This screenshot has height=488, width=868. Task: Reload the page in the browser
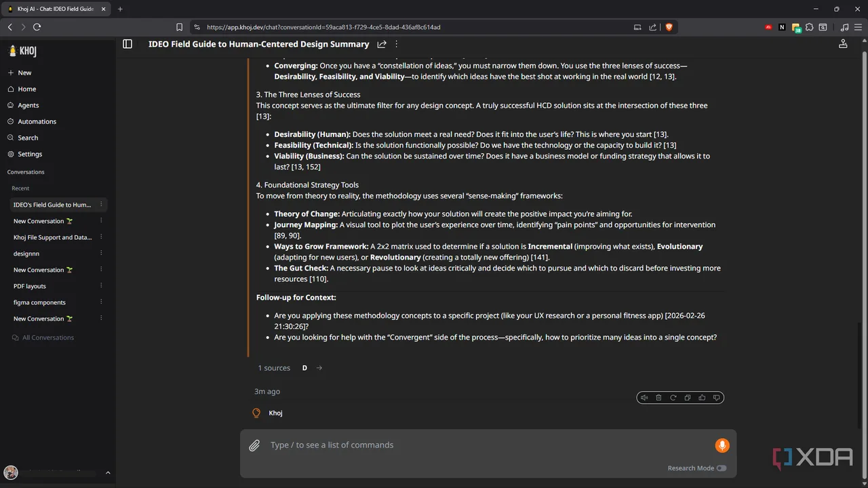(x=37, y=27)
